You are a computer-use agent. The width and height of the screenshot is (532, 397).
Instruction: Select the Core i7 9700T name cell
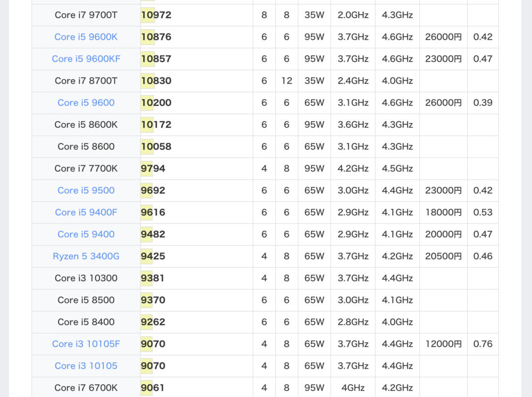click(86, 15)
